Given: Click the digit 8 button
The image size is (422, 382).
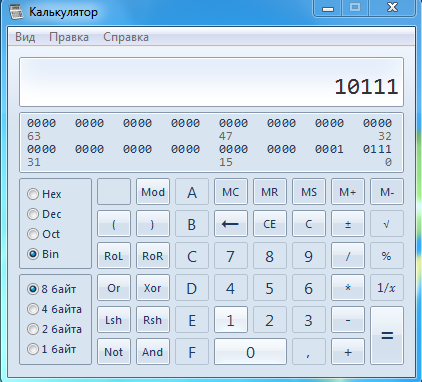Looking at the screenshot, I should pyautogui.click(x=270, y=256).
